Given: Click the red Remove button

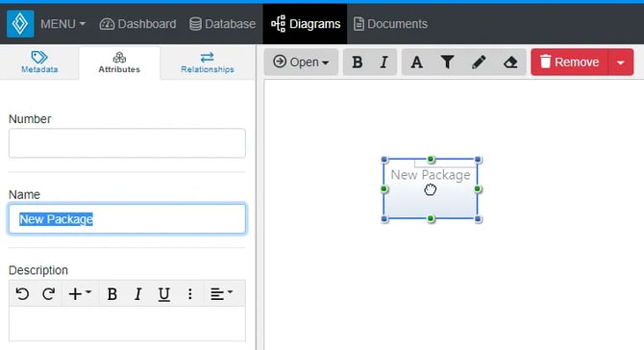Looking at the screenshot, I should [569, 62].
